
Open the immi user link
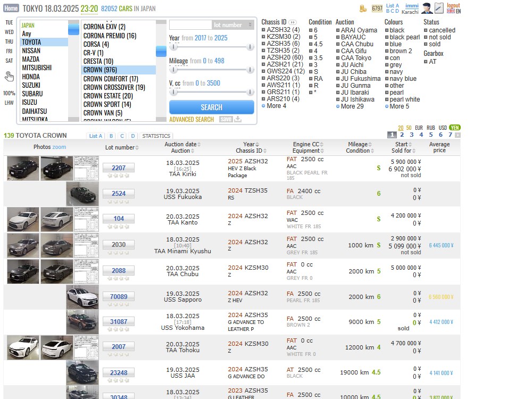[x=412, y=5]
